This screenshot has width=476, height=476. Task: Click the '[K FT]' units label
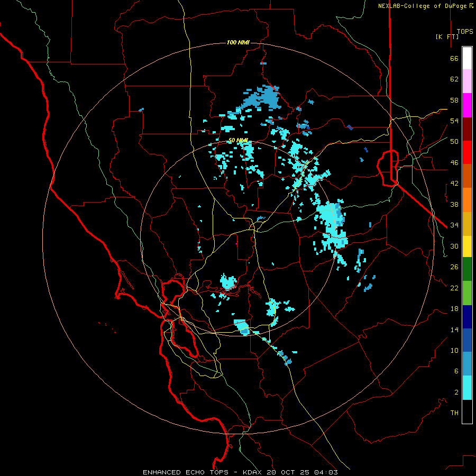(x=447, y=36)
